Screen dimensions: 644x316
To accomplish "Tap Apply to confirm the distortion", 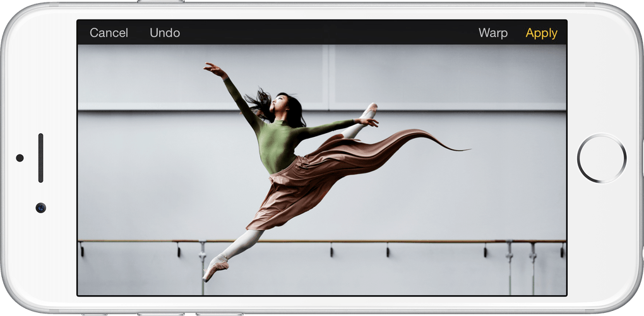I will click(541, 33).
